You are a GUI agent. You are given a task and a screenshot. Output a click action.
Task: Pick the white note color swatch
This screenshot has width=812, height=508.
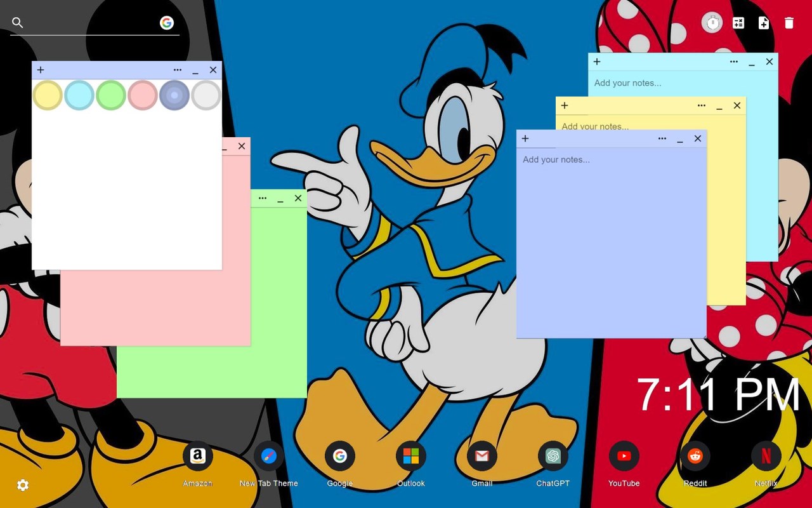point(206,95)
